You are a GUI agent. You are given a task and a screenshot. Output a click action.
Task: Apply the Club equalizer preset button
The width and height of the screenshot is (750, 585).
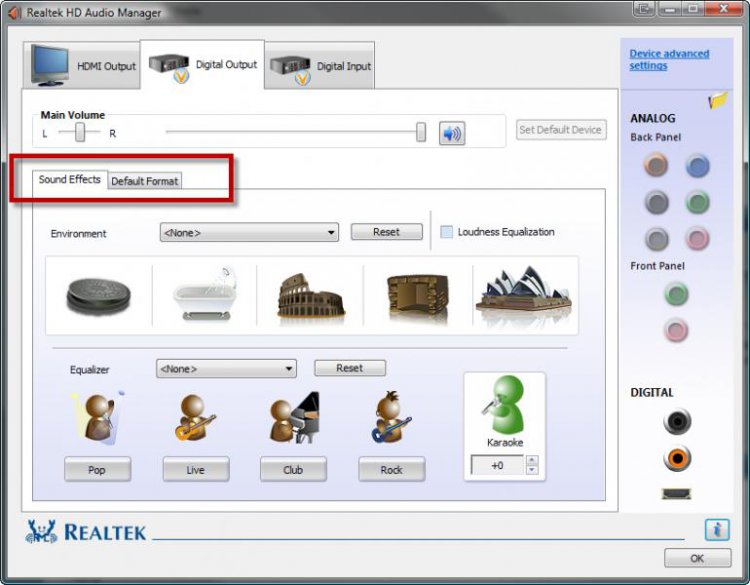293,470
